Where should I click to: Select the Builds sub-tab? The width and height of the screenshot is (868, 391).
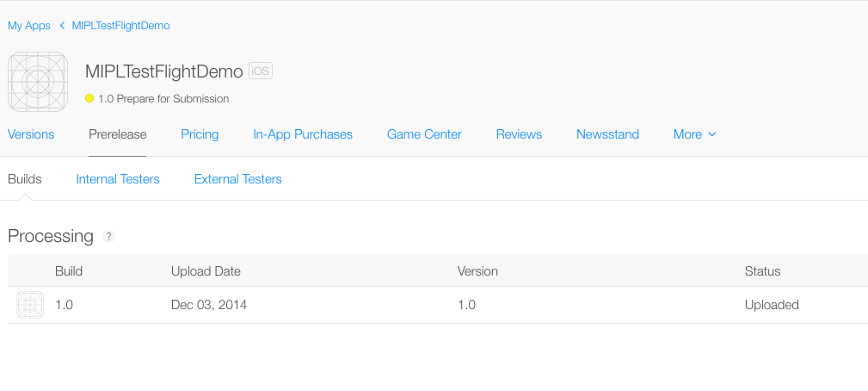point(24,179)
